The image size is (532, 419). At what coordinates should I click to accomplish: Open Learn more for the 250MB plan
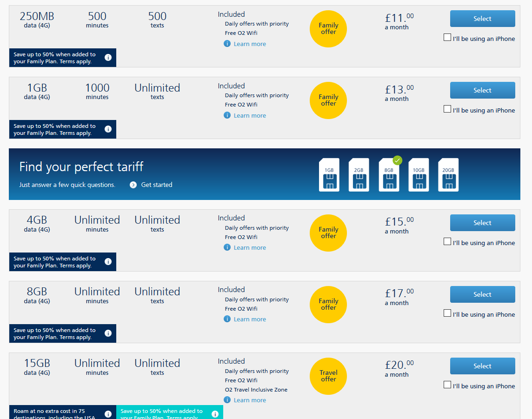[x=250, y=44]
